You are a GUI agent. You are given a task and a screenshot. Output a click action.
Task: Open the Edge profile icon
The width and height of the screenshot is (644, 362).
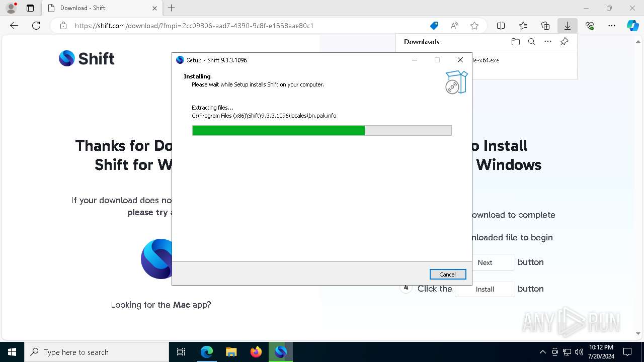11,8
